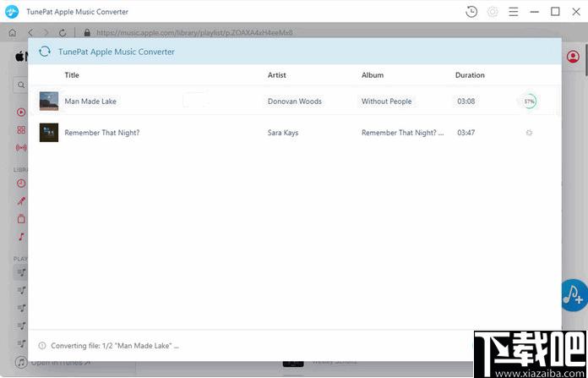Navigate back with the left arrow
Image resolution: width=588 pixels, height=378 pixels.
[30, 33]
